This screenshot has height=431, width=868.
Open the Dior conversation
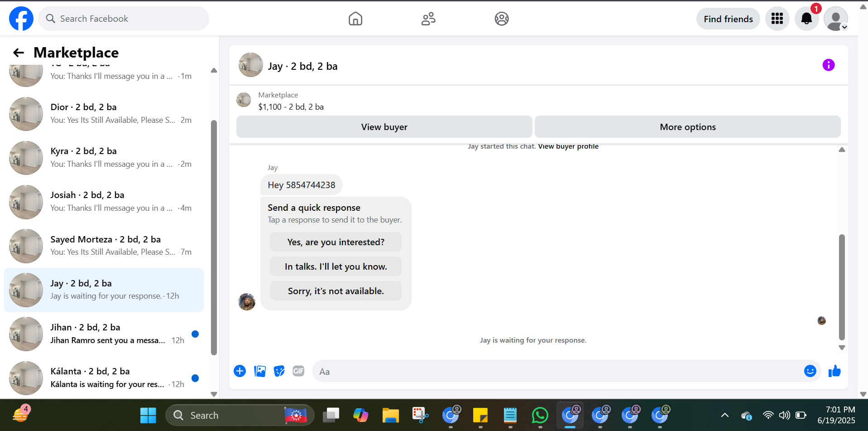[x=104, y=114]
